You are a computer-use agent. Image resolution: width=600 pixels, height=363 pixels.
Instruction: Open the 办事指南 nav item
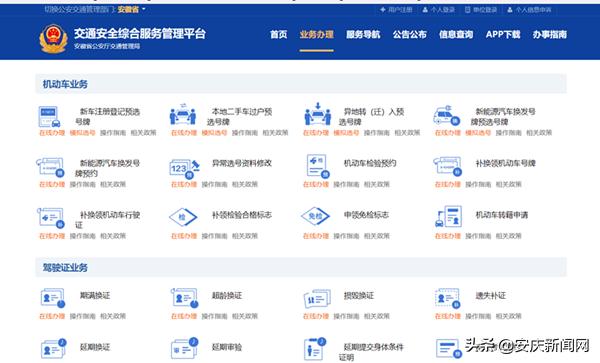click(x=549, y=34)
